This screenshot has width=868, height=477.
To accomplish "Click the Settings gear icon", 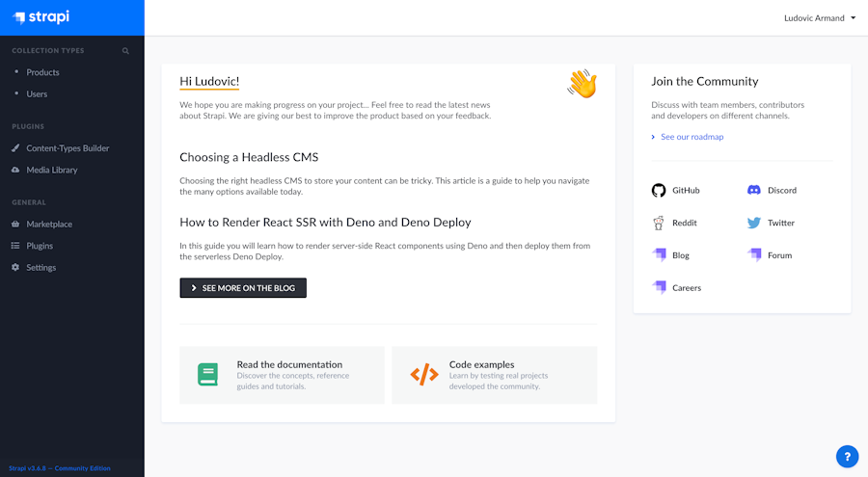I will tap(15, 267).
